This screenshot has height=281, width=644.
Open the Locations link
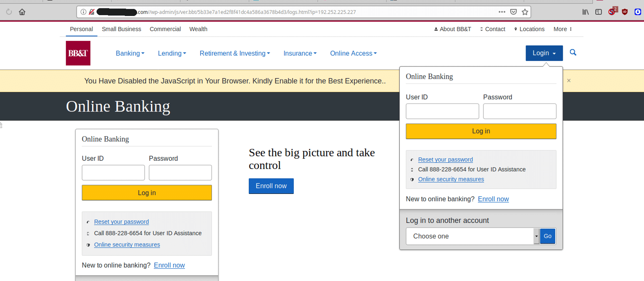point(529,29)
